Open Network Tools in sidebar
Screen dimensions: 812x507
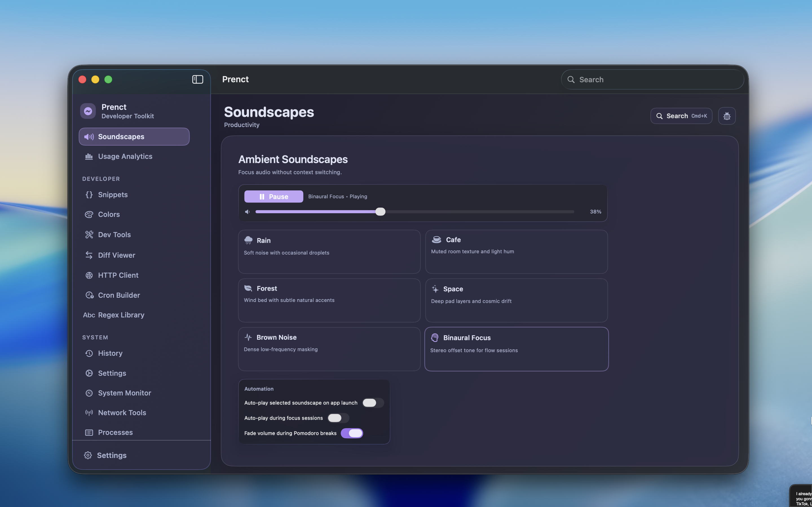pos(122,413)
